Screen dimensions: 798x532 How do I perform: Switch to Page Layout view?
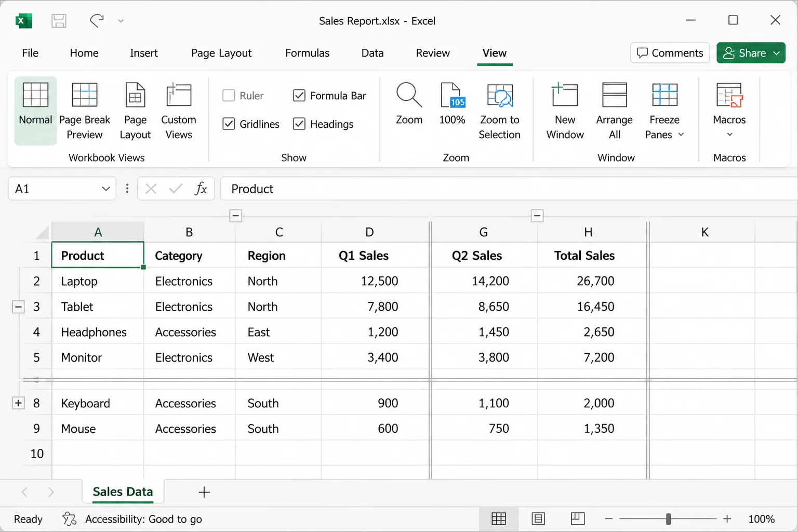(x=135, y=111)
